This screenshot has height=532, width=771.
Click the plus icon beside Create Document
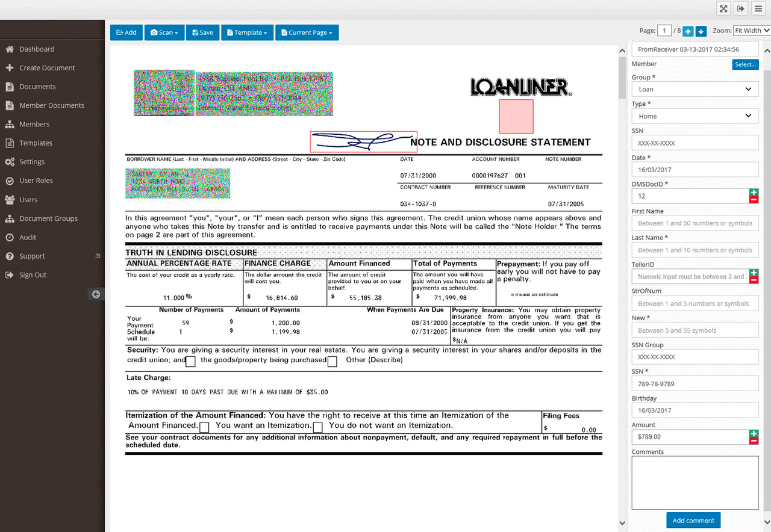(x=9, y=68)
